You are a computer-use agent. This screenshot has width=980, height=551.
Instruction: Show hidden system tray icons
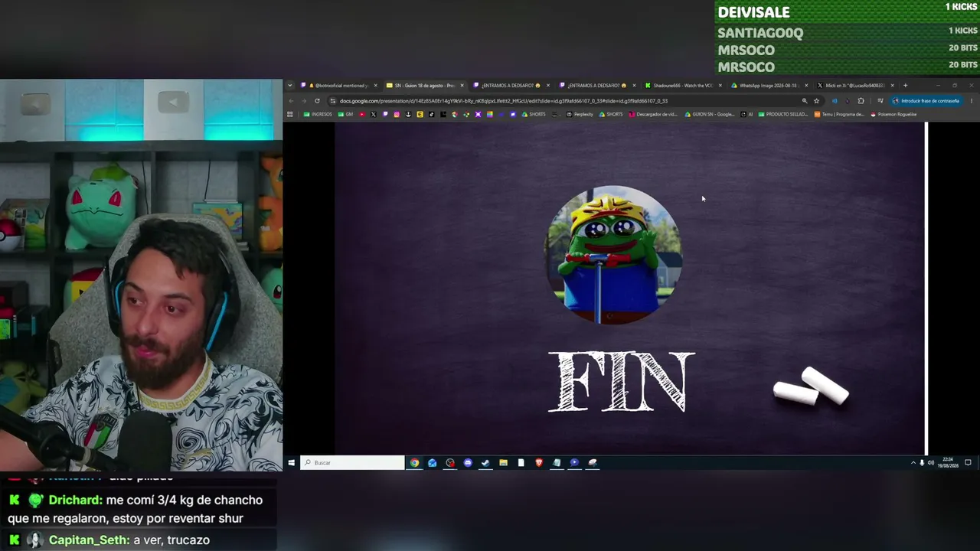coord(913,462)
